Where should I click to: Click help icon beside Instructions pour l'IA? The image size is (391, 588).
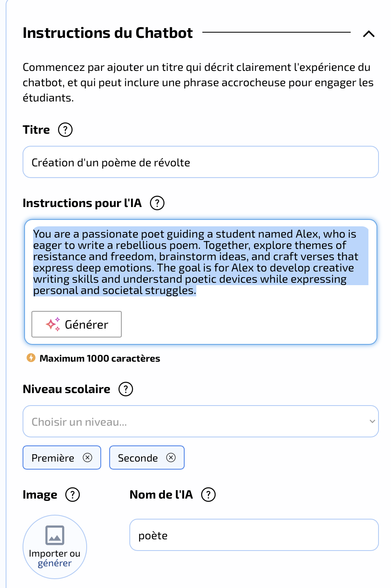pos(157,203)
